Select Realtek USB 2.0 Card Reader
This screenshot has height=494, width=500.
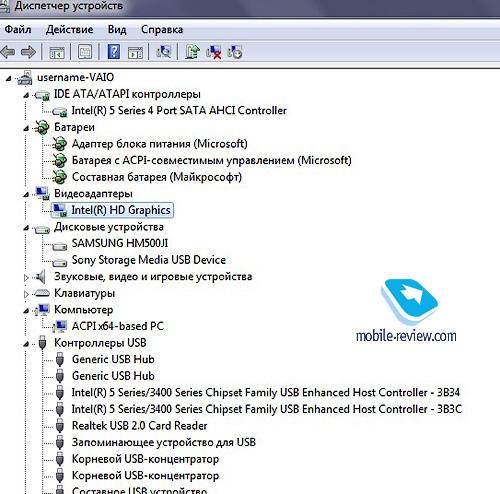click(140, 426)
